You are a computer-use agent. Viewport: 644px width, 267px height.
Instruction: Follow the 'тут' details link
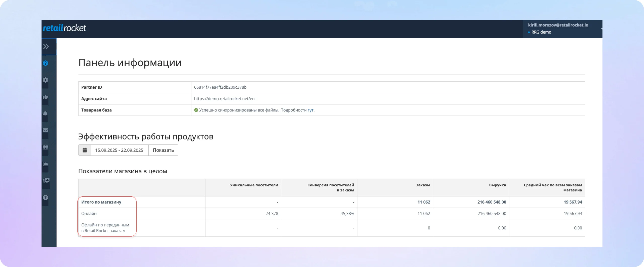tap(310, 110)
